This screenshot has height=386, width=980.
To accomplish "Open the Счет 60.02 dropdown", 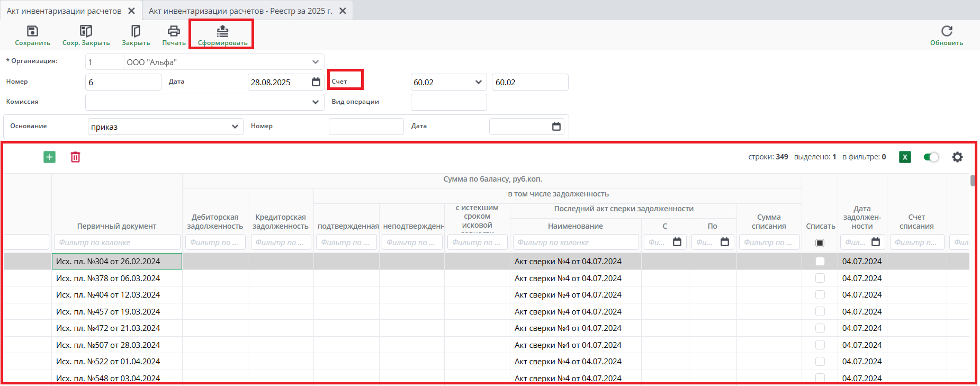I will point(478,82).
